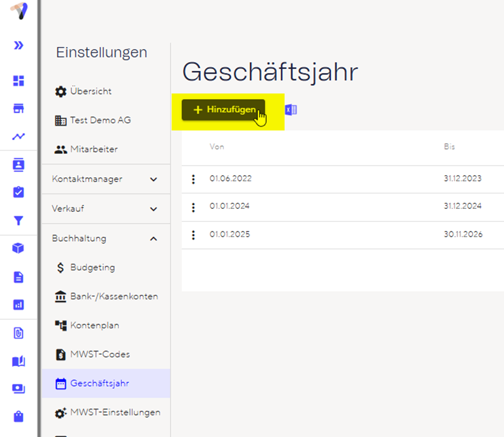The image size is (504, 437).
Task: Sort by the Von column header
Action: click(217, 147)
